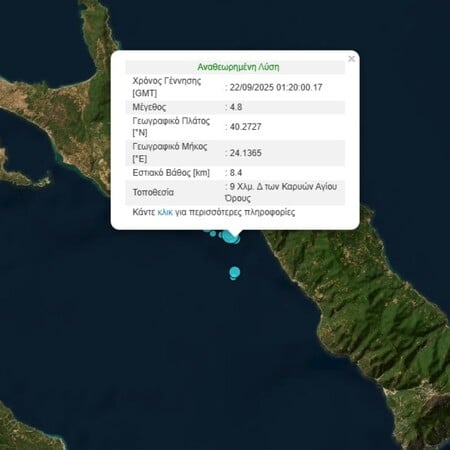
Task: Open the κλικ link for more information
Action: [x=165, y=212]
